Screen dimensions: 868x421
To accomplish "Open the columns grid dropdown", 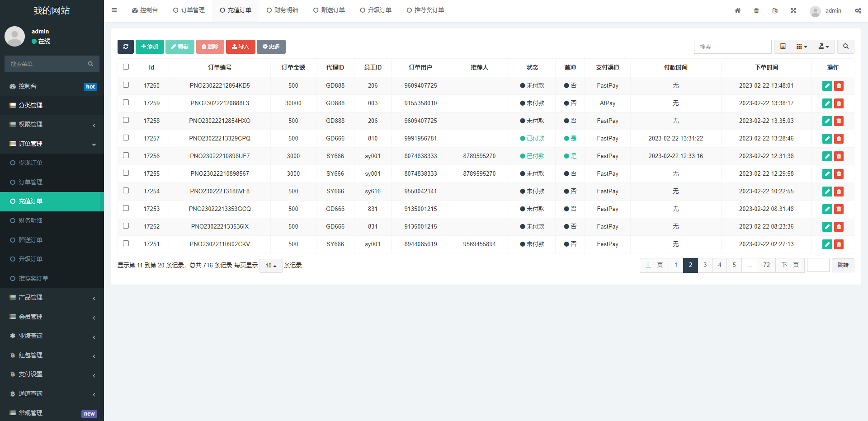I will click(x=802, y=47).
